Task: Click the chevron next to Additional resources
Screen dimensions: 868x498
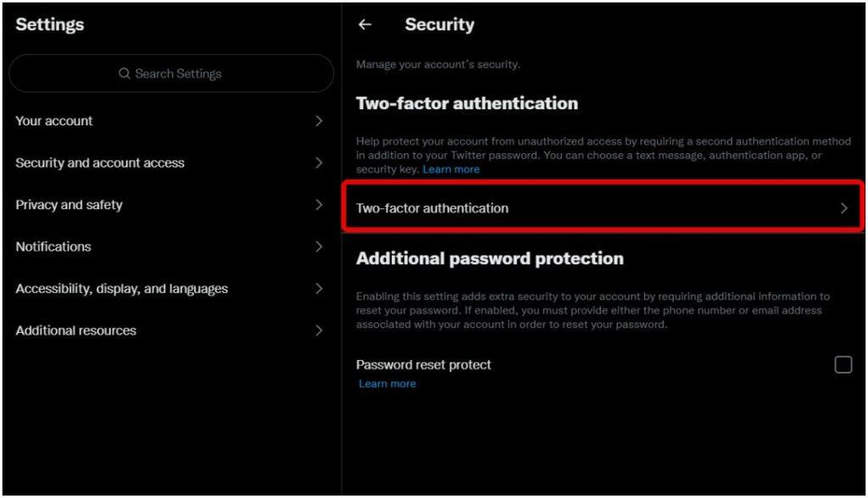Action: 319,330
